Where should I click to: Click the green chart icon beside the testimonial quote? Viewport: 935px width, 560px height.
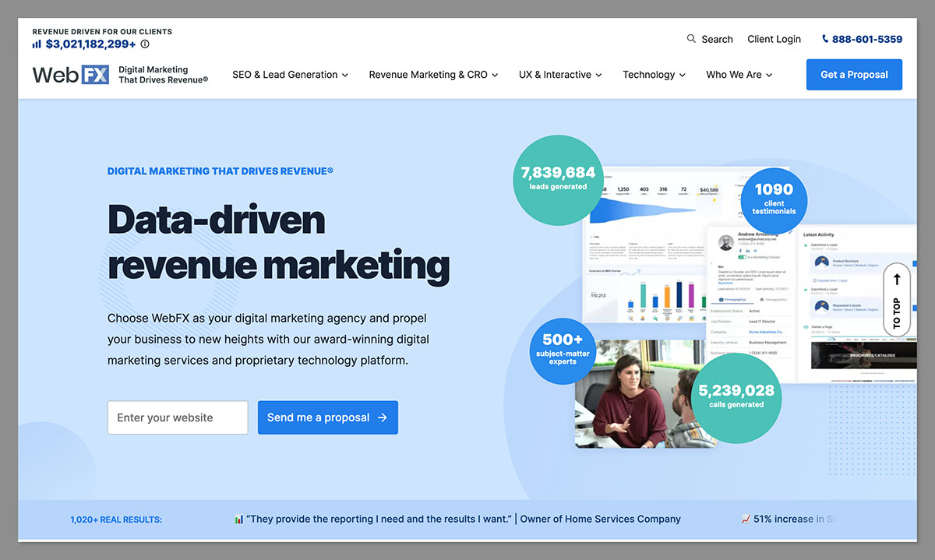click(x=238, y=518)
